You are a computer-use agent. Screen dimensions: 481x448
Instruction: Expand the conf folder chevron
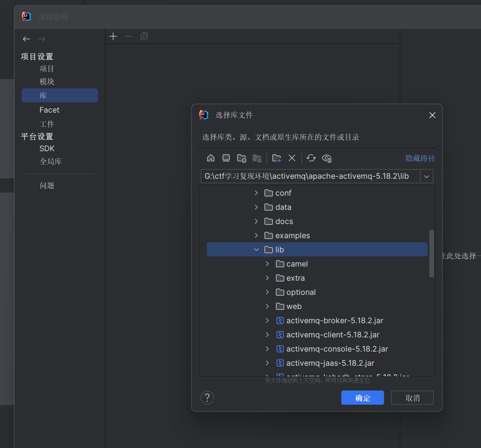point(256,193)
